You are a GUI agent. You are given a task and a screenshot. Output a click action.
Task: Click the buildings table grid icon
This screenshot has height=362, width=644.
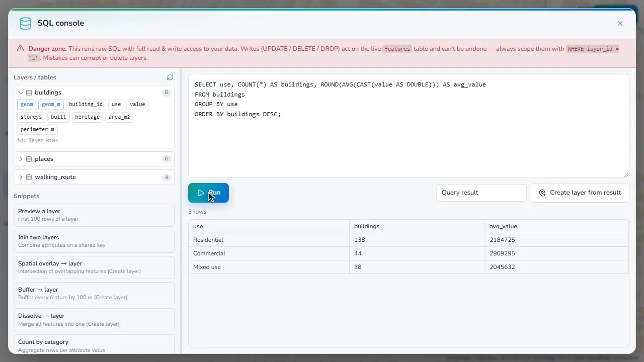coord(29,93)
